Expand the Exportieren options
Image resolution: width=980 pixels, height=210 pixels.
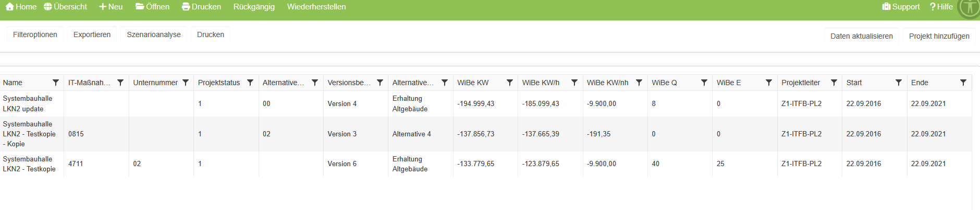(x=92, y=34)
